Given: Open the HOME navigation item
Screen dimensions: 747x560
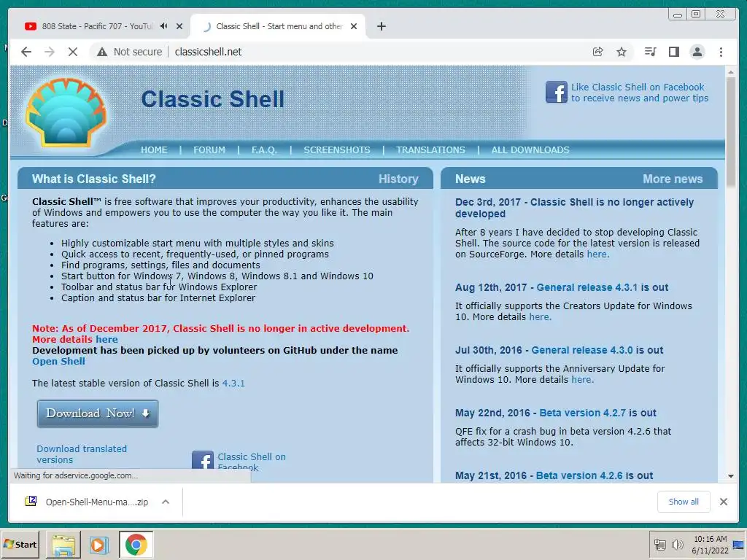Looking at the screenshot, I should point(154,150).
